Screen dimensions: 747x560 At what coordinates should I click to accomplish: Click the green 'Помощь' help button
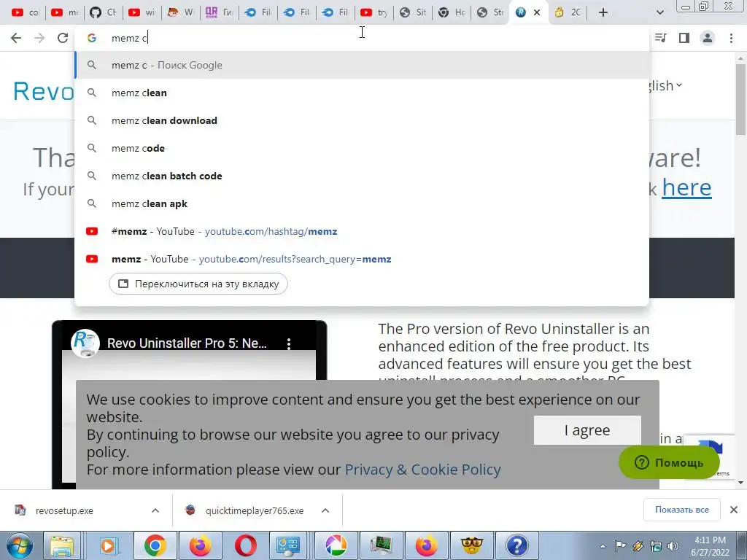[x=669, y=462]
